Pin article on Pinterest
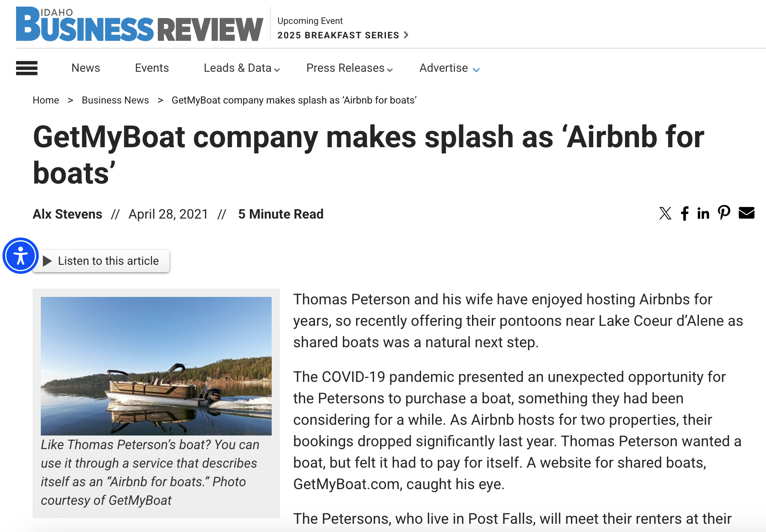 coord(724,213)
